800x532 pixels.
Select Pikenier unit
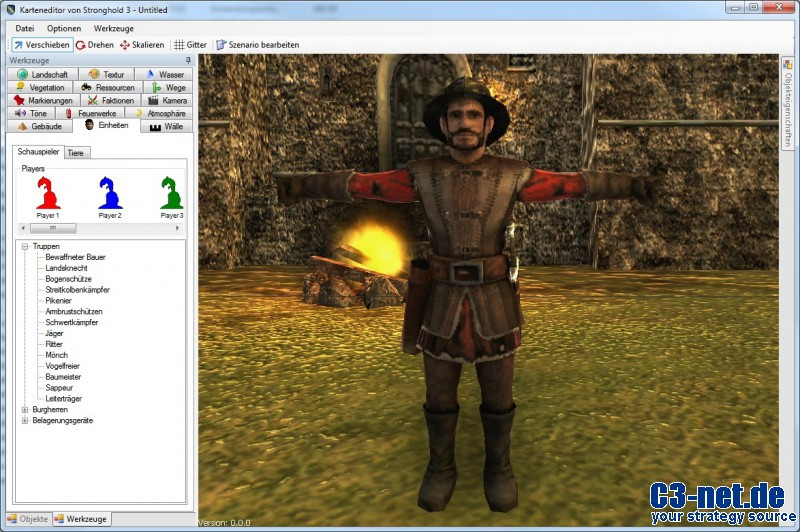pyautogui.click(x=59, y=300)
